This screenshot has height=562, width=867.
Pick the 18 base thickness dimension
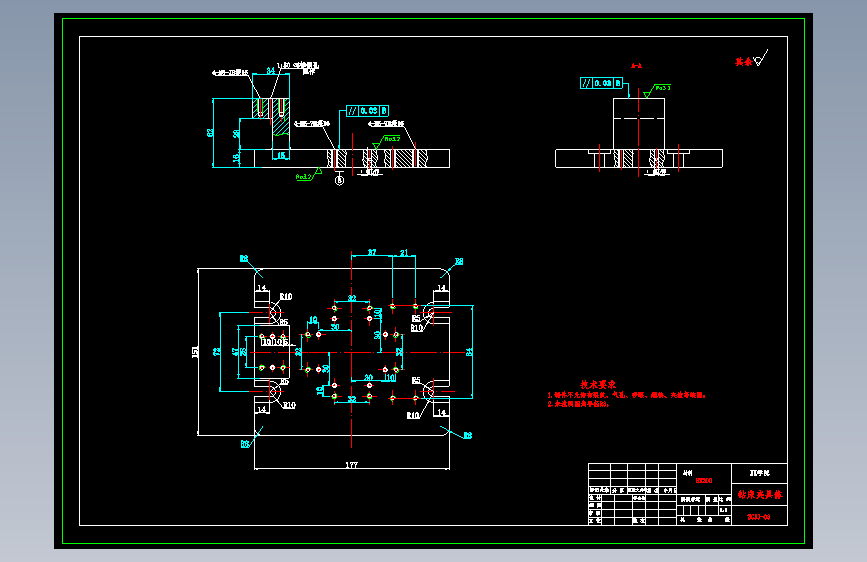tap(236, 158)
